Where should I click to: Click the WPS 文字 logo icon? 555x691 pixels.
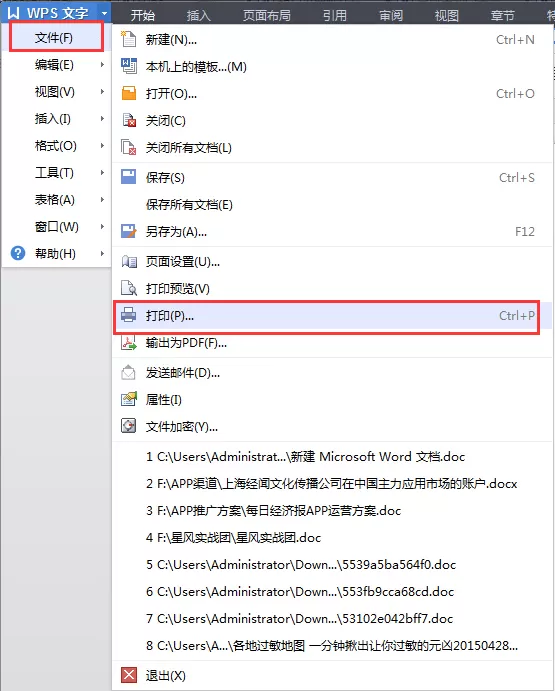(x=14, y=13)
